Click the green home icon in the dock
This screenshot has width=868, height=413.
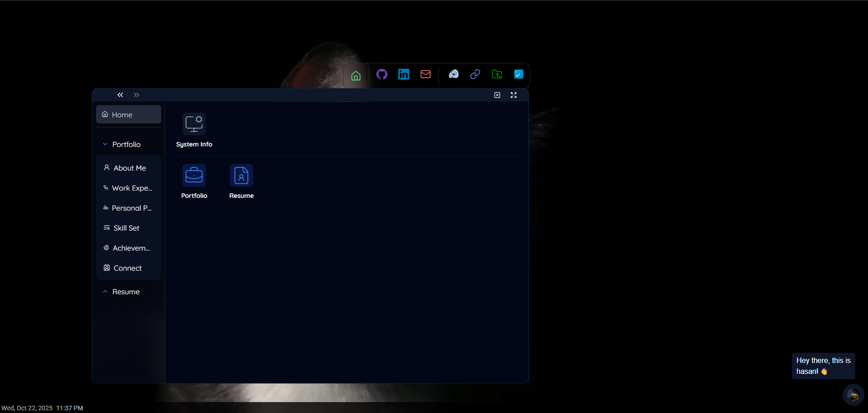click(355, 76)
